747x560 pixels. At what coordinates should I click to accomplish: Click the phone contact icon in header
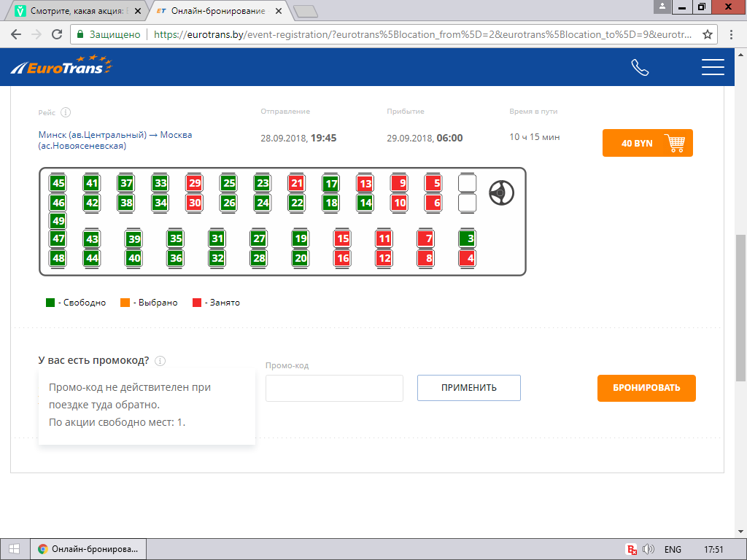(640, 68)
